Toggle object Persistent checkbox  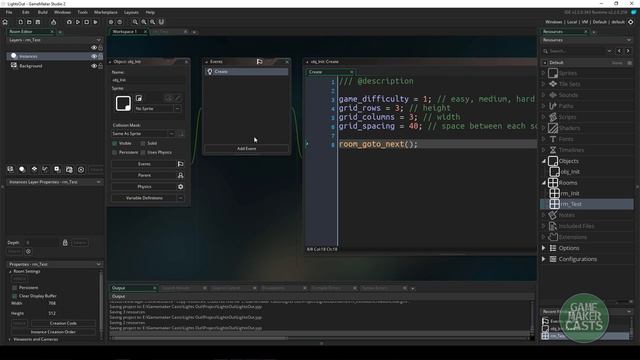115,152
